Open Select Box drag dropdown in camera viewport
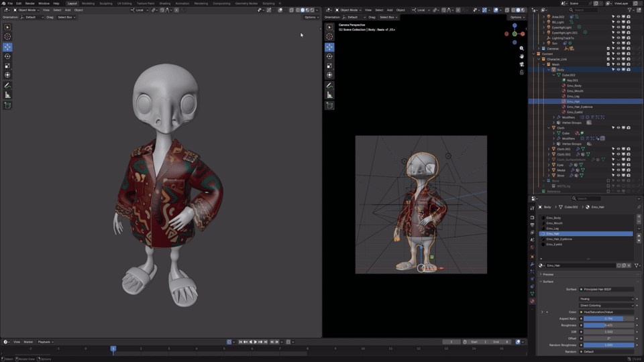 (x=388, y=17)
